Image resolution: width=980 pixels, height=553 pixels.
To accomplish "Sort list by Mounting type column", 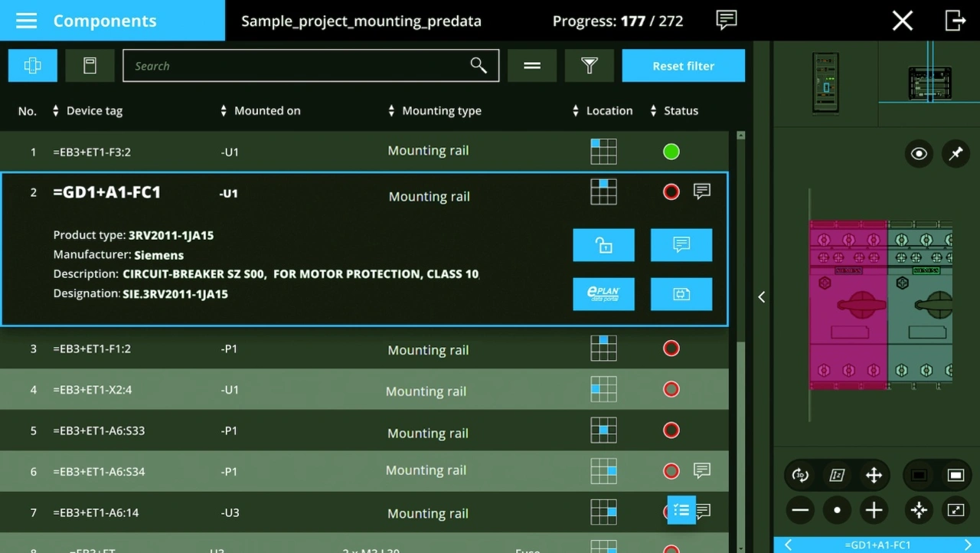I will tap(436, 111).
